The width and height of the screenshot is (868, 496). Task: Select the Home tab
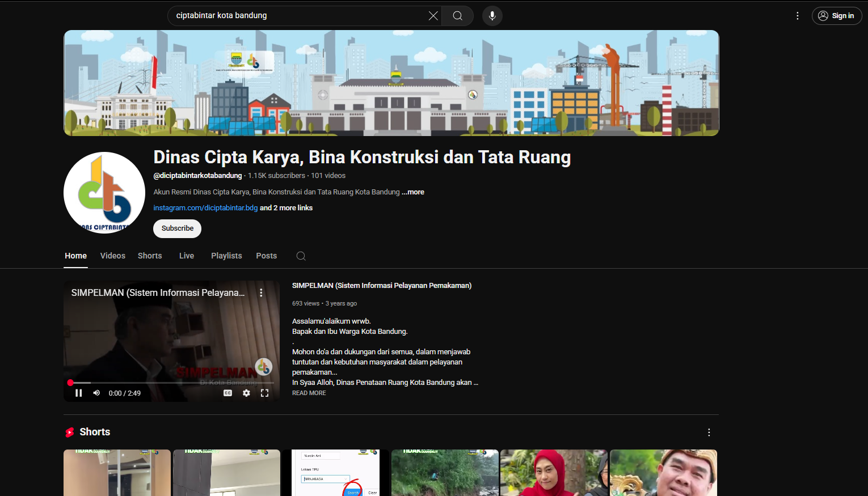coord(76,256)
